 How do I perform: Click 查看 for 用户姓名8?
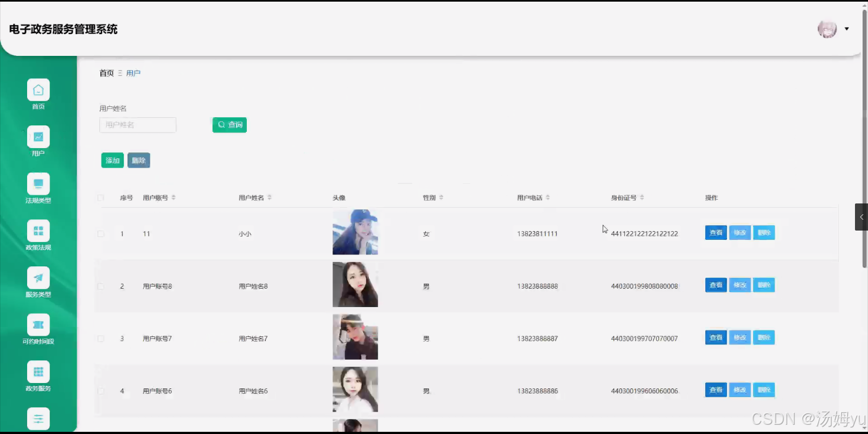pyautogui.click(x=716, y=285)
